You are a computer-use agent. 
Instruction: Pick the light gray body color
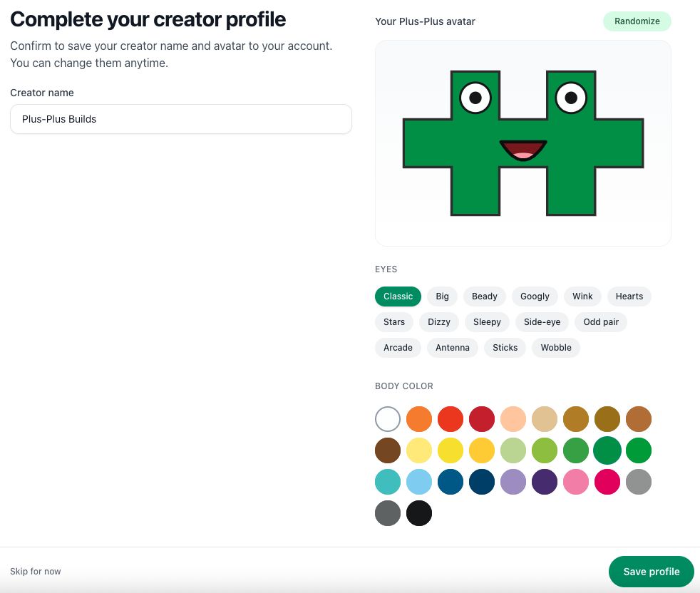tap(639, 482)
